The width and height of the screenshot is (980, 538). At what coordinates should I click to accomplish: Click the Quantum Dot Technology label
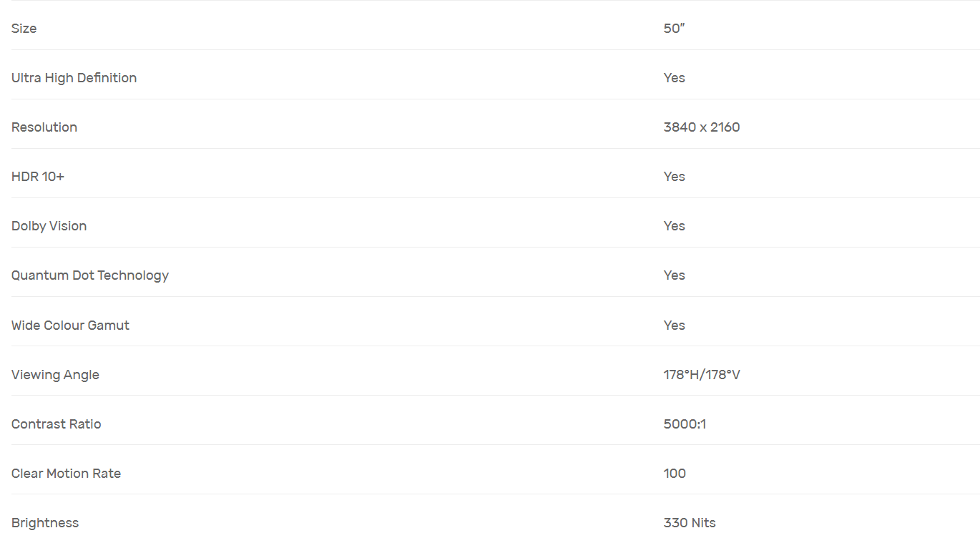[90, 275]
